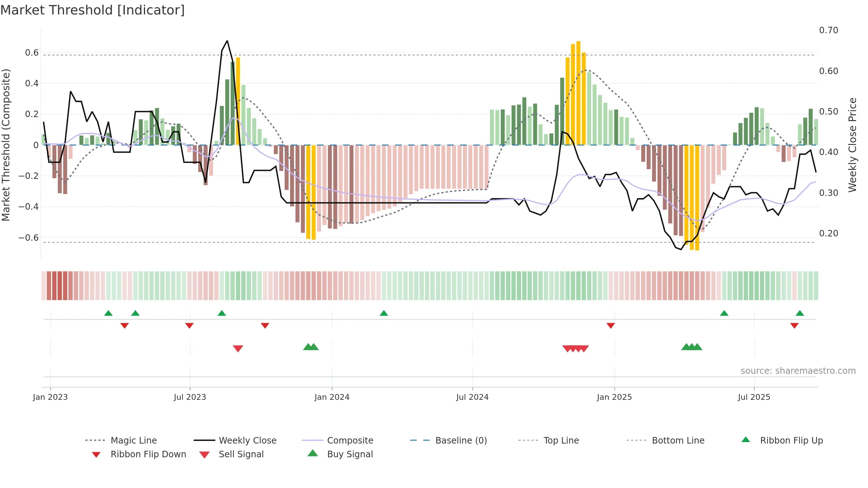This screenshot has height=488, width=868.
Task: Click the ribbon flip up marker near Jul 2025
Action: [724, 313]
